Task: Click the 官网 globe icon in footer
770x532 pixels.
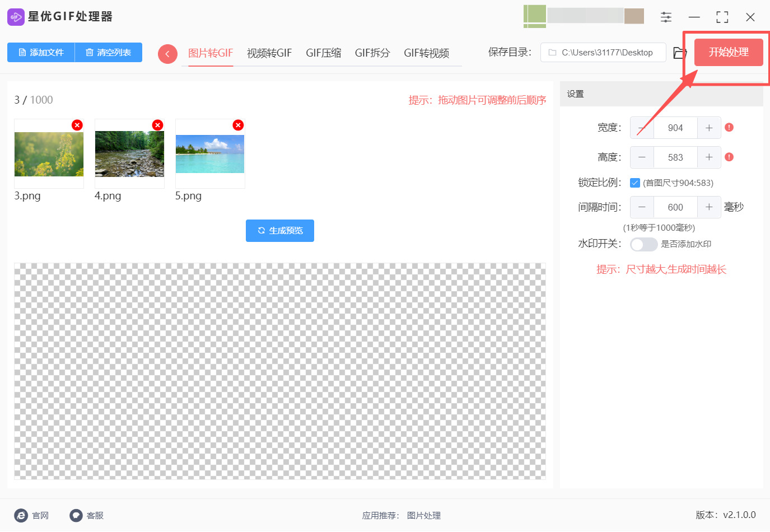Action: coord(21,515)
